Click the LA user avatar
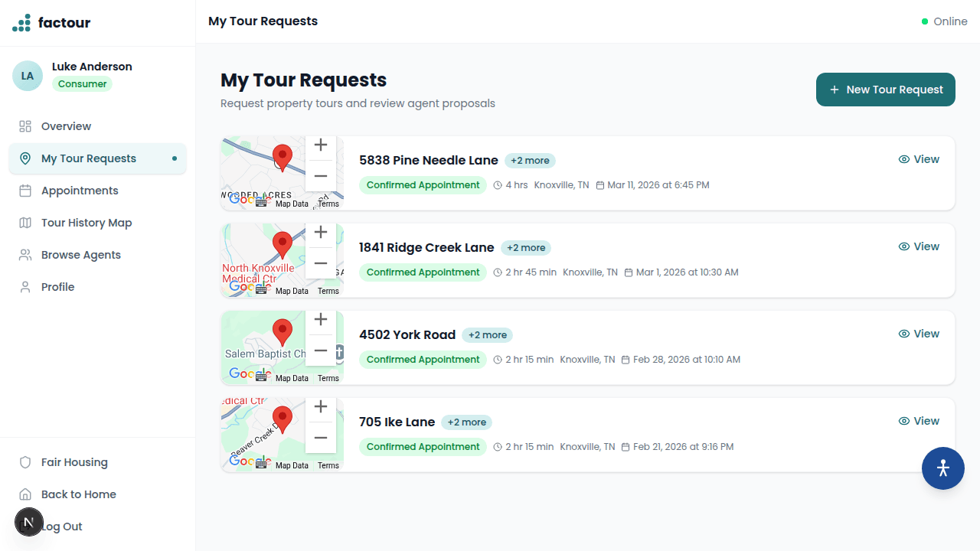This screenshot has height=551, width=980. point(28,76)
